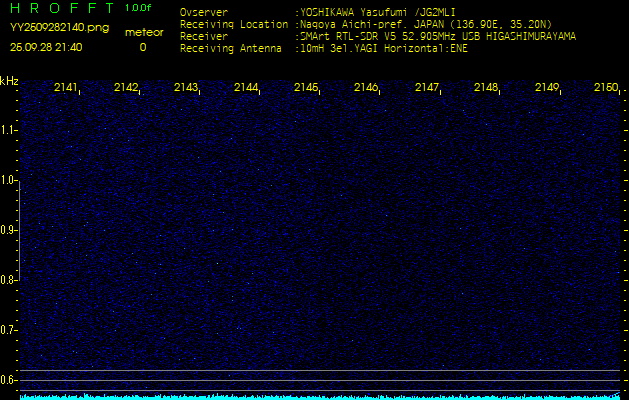This screenshot has width=629, height=400.
Task: Select the YY2509282140.png filename label
Action: click(x=59, y=28)
